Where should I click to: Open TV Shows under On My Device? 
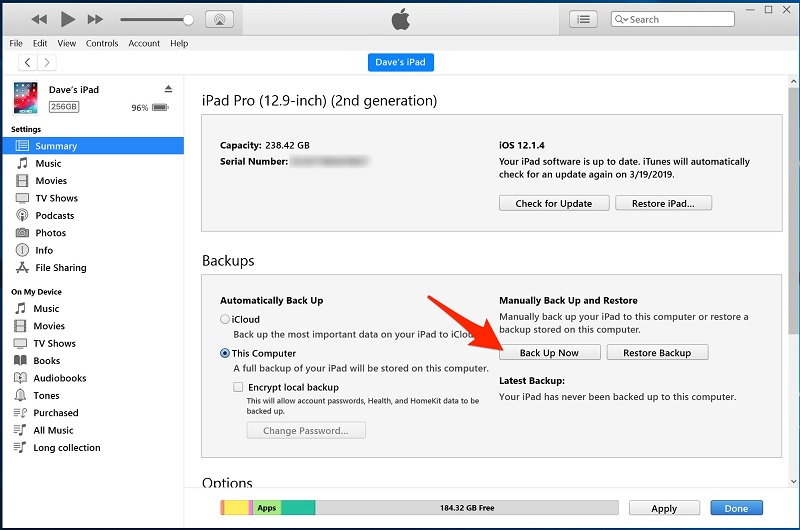tap(54, 343)
